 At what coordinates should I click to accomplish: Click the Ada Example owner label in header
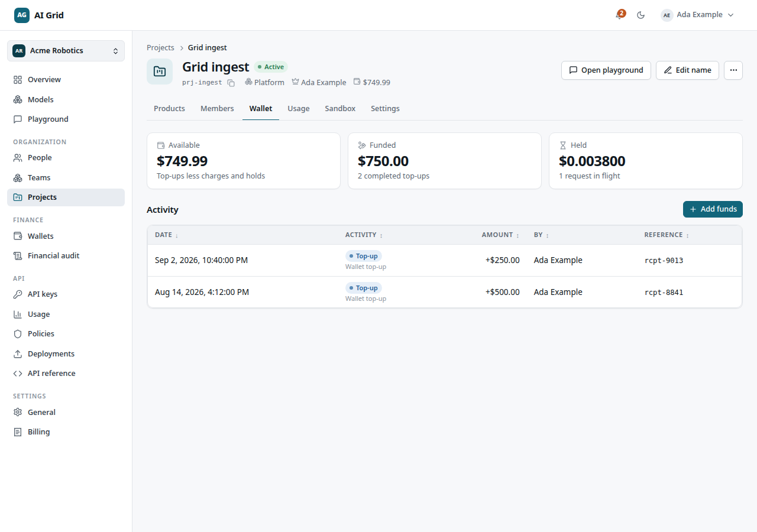pyautogui.click(x=319, y=83)
